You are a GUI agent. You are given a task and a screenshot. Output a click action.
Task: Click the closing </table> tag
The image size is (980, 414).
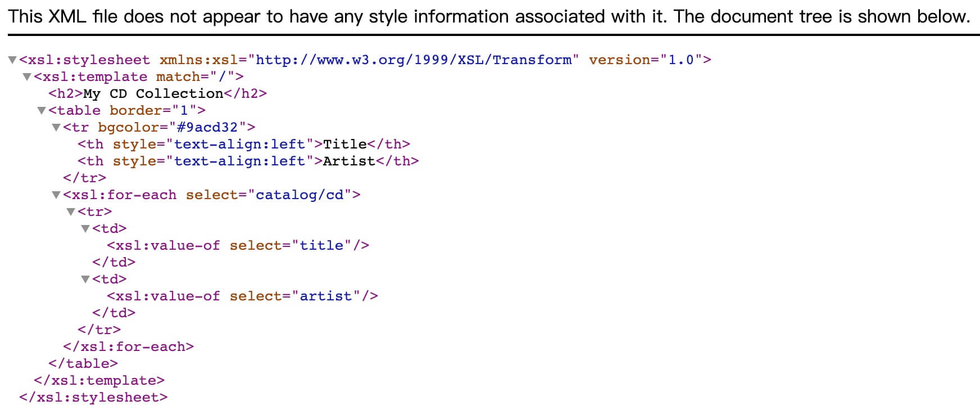click(83, 364)
